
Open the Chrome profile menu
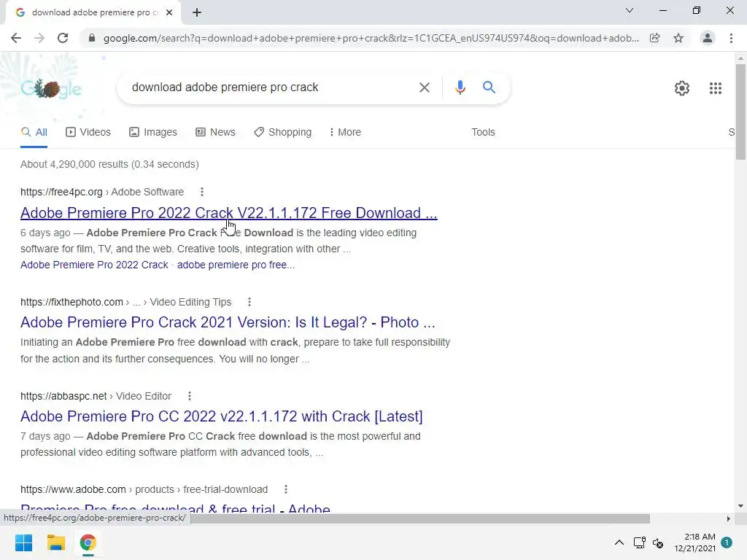click(x=708, y=38)
